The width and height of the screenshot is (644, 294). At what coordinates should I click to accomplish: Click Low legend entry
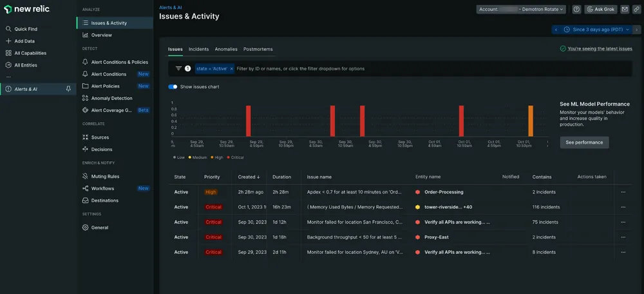[x=179, y=157]
